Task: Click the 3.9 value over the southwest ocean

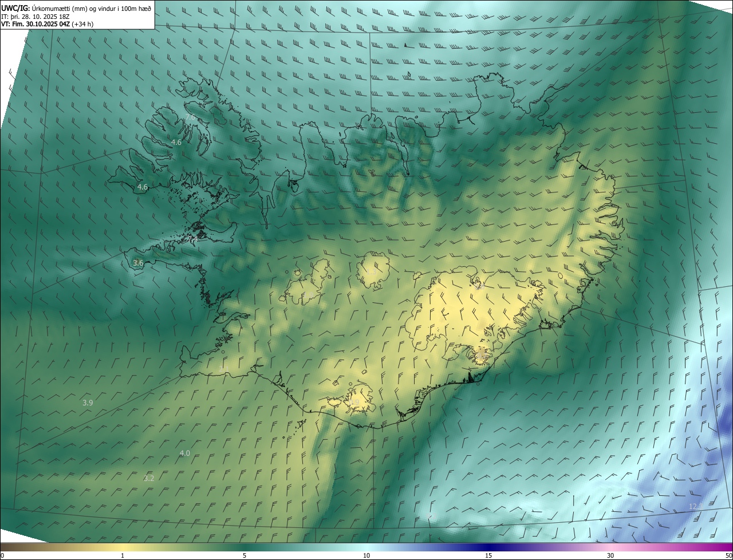Action: pyautogui.click(x=88, y=403)
